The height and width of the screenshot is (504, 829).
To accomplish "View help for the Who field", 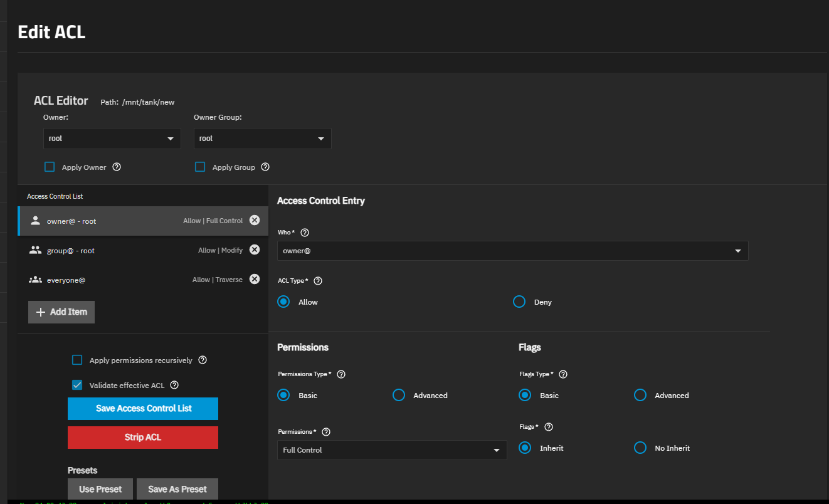I will [x=305, y=233].
